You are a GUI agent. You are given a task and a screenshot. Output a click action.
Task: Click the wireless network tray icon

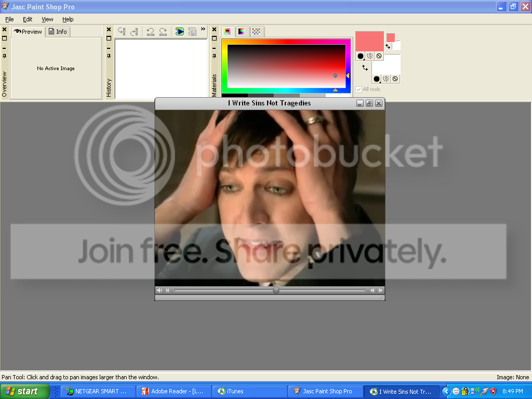(x=474, y=391)
